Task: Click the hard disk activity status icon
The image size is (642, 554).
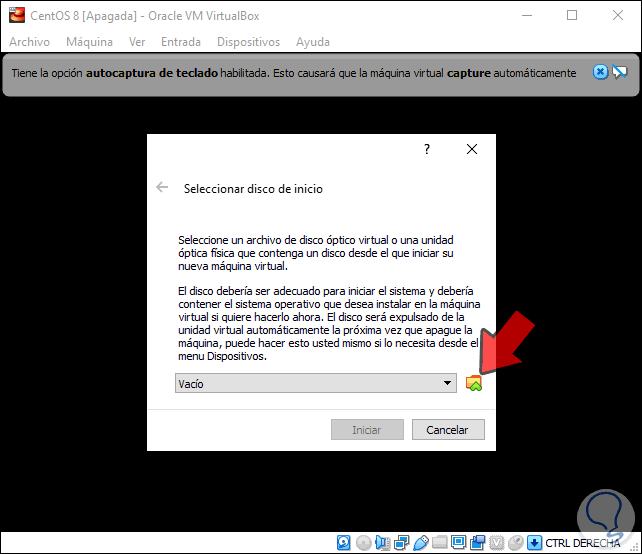Action: tap(344, 543)
